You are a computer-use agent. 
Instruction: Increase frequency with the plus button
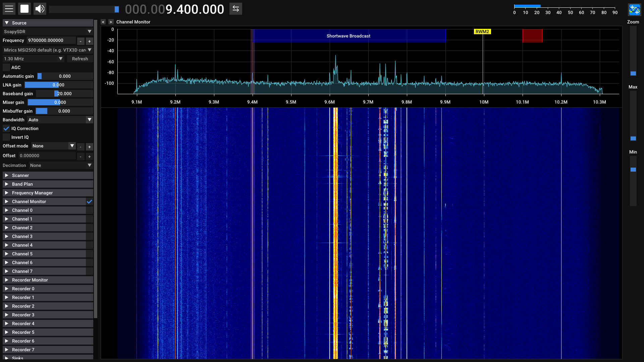[x=90, y=41]
